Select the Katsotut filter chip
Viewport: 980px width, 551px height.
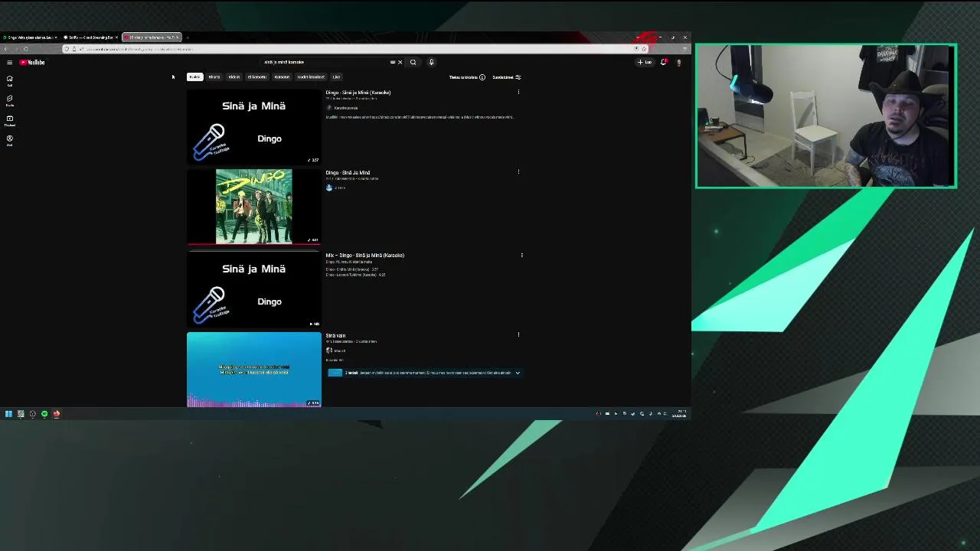click(x=282, y=77)
